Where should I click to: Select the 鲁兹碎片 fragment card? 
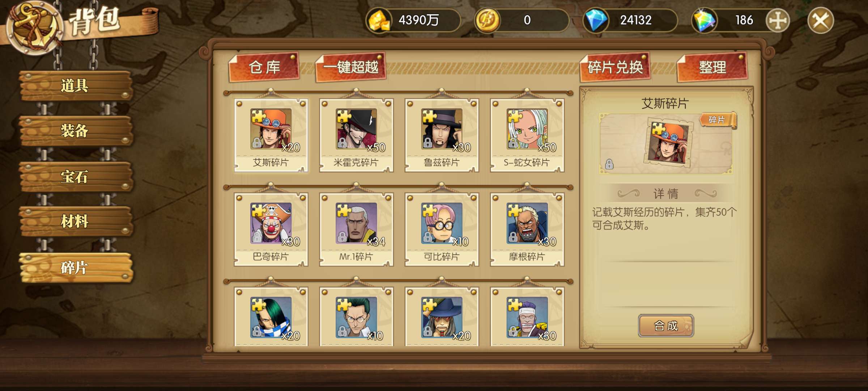pyautogui.click(x=442, y=135)
